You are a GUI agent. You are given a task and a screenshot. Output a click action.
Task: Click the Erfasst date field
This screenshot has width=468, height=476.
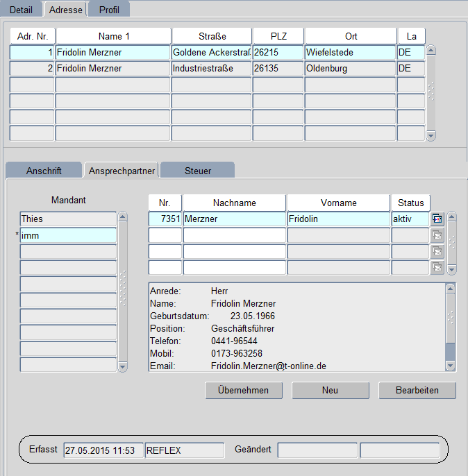[103, 450]
